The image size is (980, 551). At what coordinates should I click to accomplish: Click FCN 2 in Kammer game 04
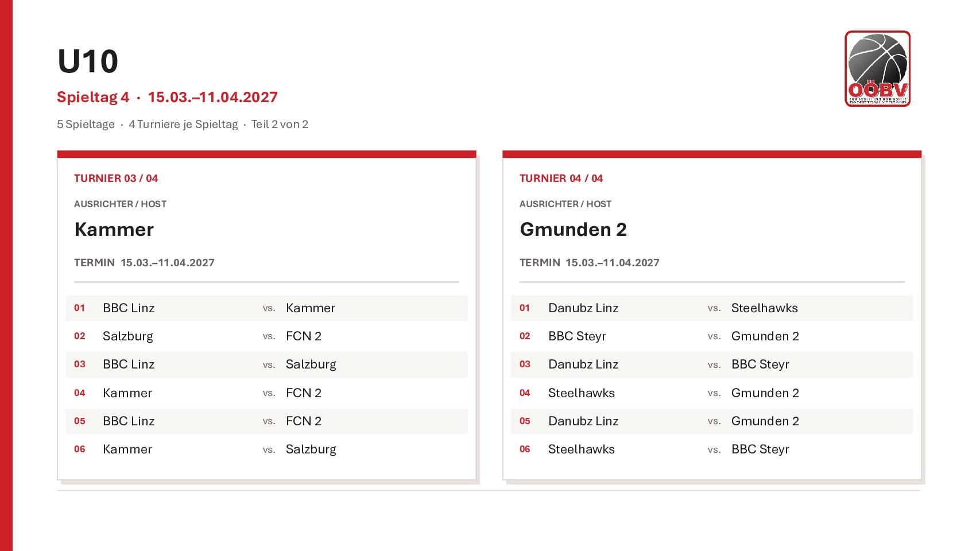[x=304, y=393]
